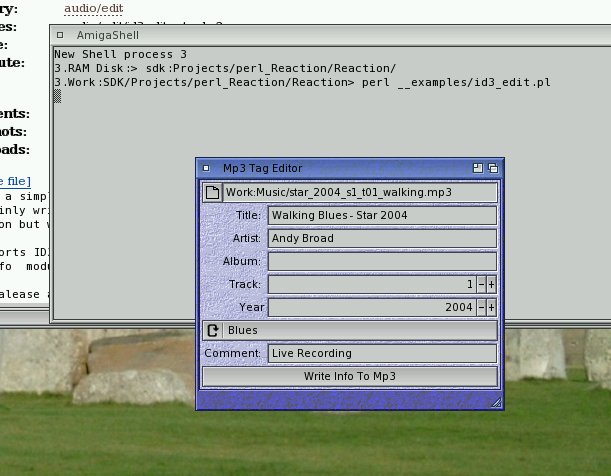Select the Blues genre cycle gadget
Screen dimensions: 611x476
click(x=350, y=330)
